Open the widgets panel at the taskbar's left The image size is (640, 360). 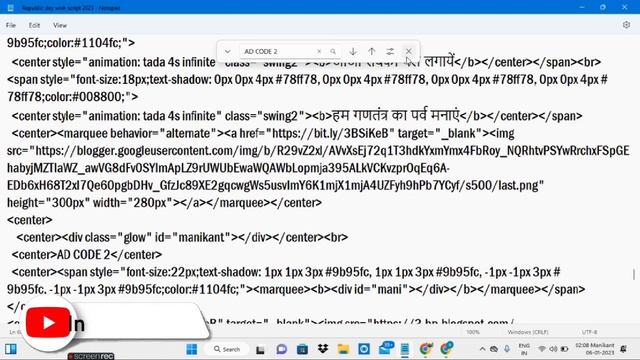(x=11, y=349)
